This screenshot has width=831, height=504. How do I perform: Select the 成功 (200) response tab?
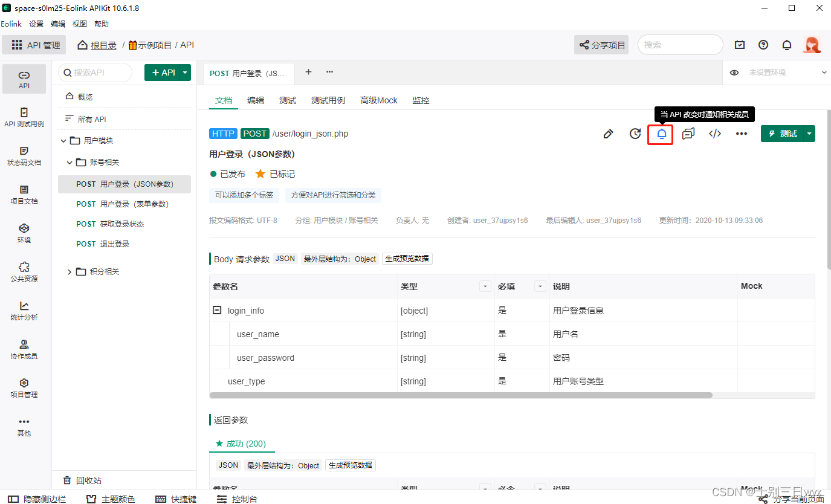(241, 444)
